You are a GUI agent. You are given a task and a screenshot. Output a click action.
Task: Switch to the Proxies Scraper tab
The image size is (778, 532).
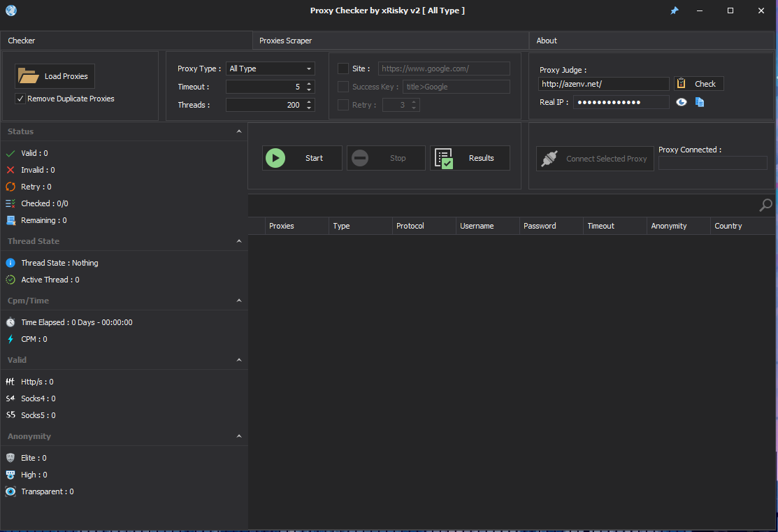286,41
